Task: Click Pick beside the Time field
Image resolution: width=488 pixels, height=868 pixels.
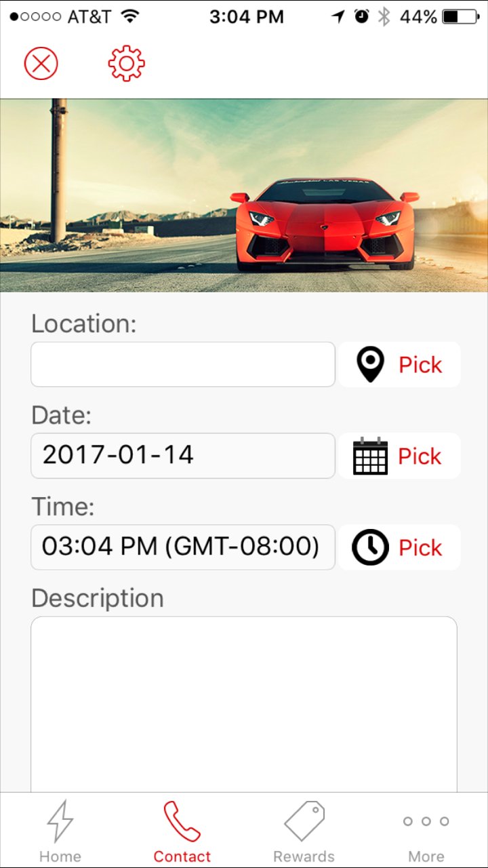Action: (420, 547)
